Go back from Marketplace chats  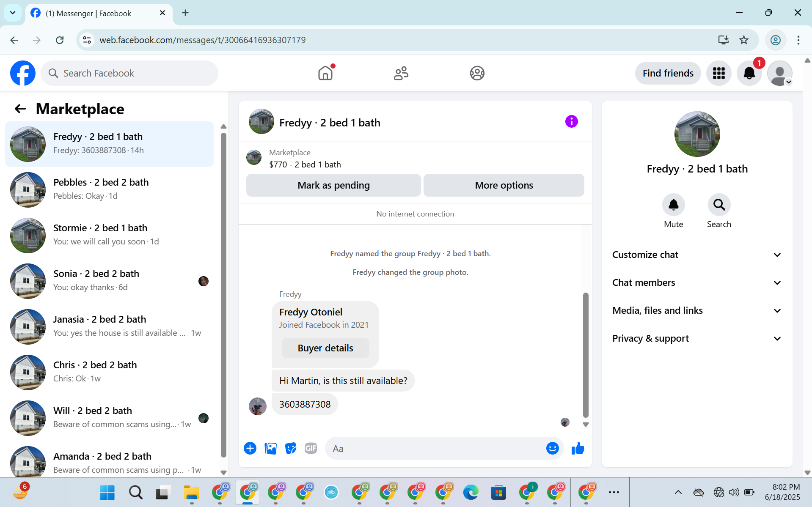pyautogui.click(x=20, y=109)
